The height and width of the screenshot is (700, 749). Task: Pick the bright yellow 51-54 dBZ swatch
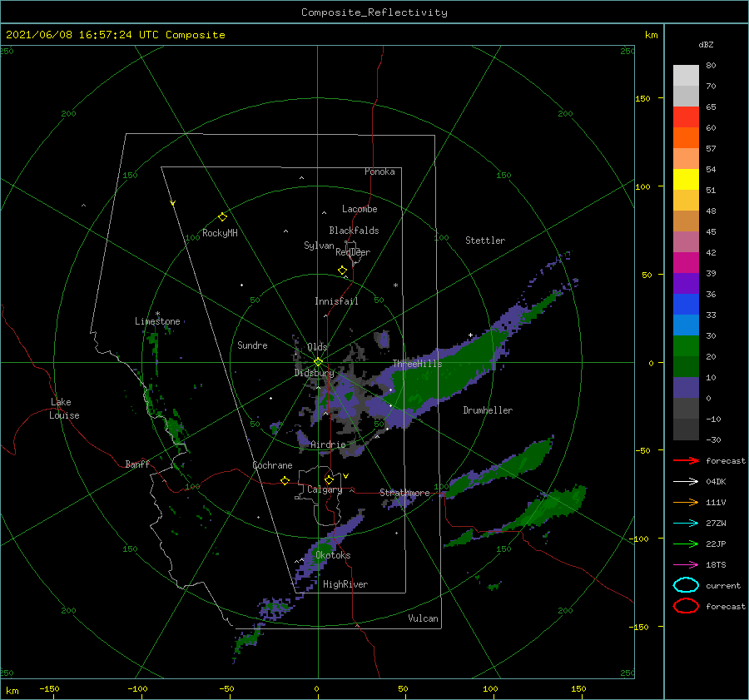686,180
